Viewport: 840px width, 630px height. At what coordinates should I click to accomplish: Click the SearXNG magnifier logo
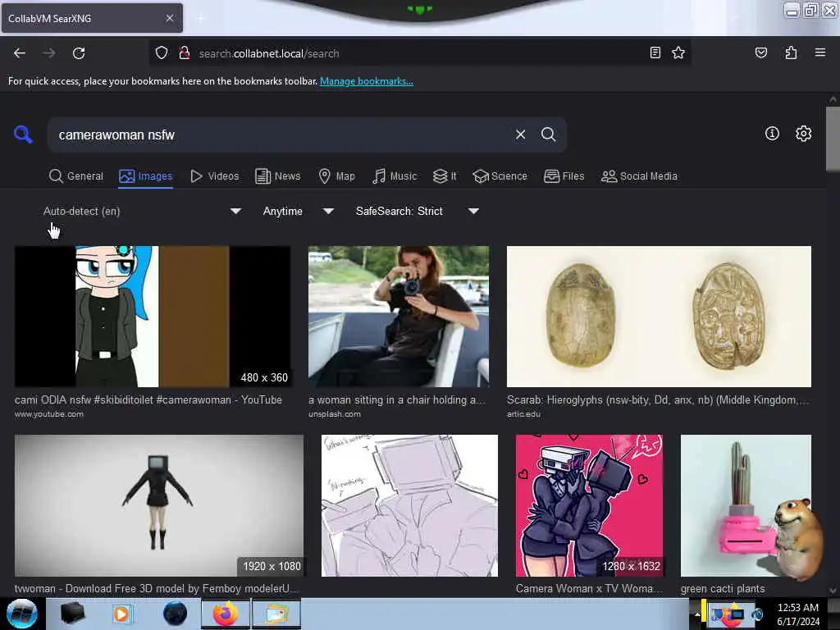click(23, 135)
